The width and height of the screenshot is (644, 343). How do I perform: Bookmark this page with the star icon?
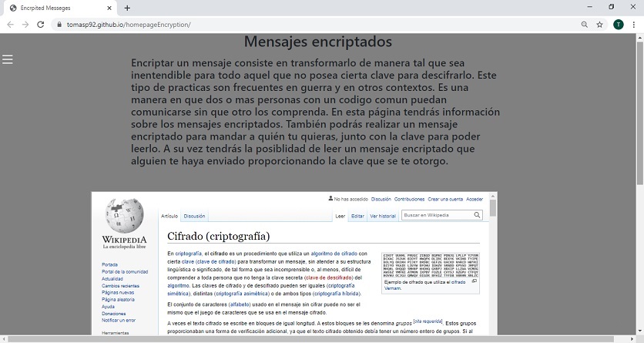599,25
